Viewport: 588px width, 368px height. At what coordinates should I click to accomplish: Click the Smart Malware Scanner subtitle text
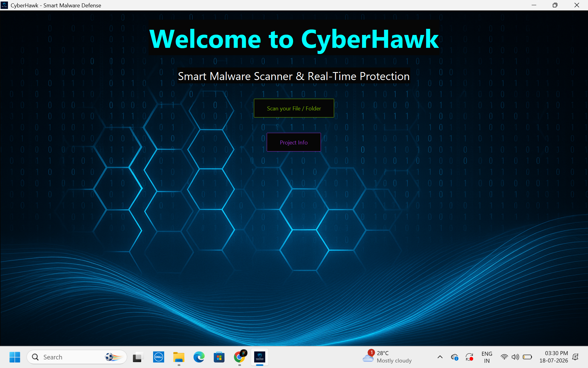coord(294,76)
